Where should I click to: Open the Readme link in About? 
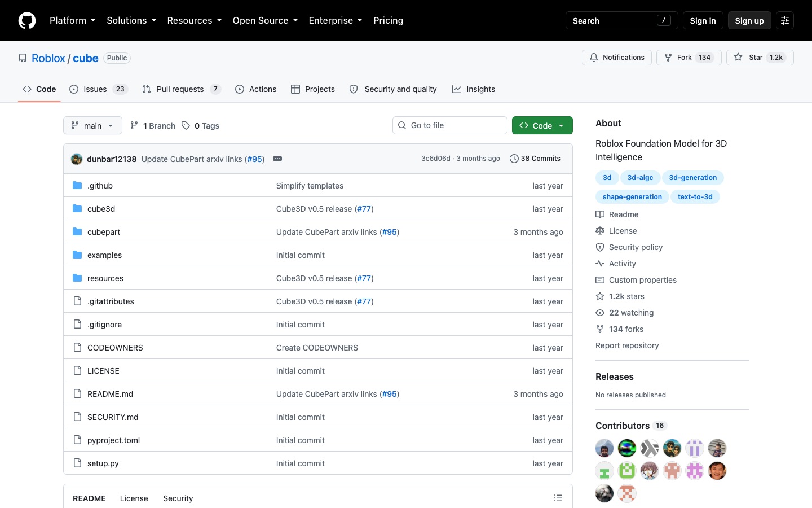tap(617, 214)
